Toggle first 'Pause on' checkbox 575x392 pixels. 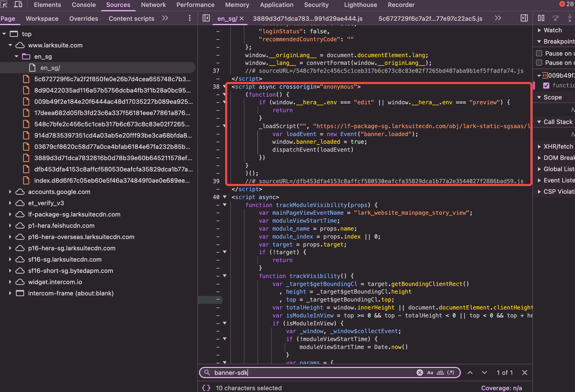[x=539, y=53]
